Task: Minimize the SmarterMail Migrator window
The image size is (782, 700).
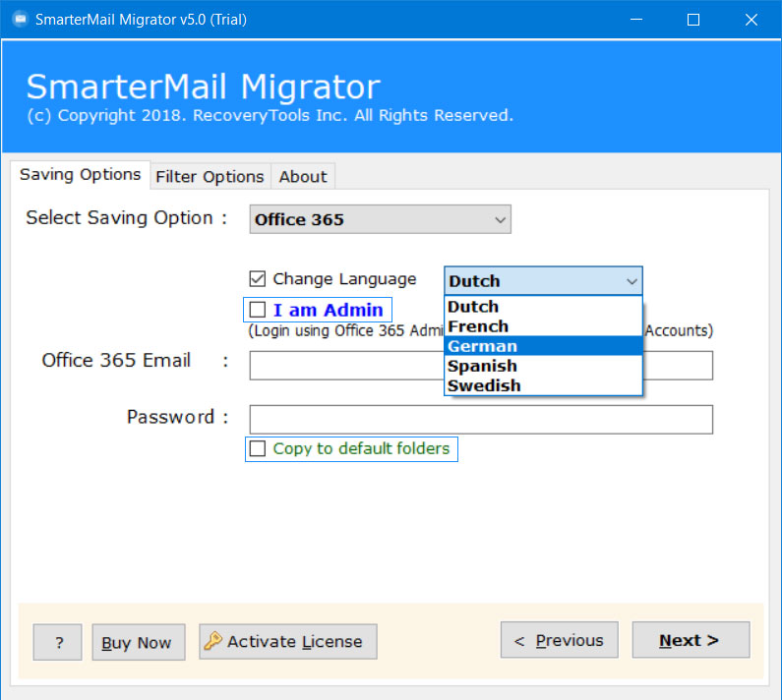Action: tap(635, 20)
